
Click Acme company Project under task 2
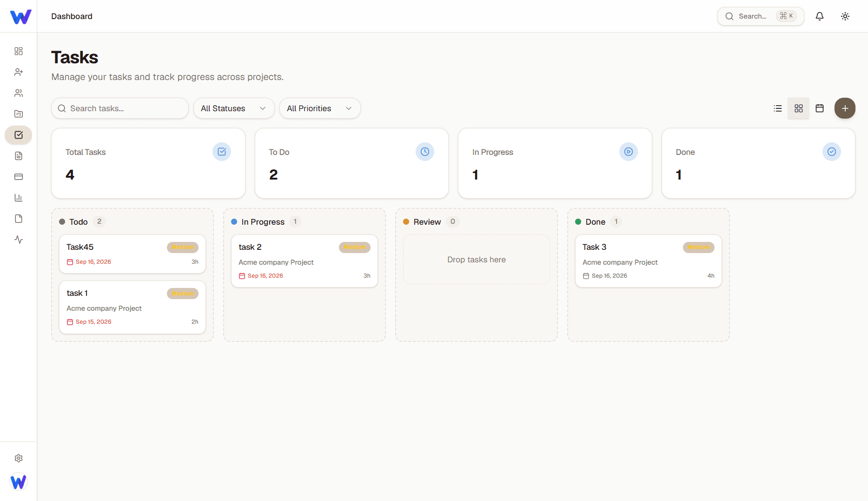click(x=276, y=262)
